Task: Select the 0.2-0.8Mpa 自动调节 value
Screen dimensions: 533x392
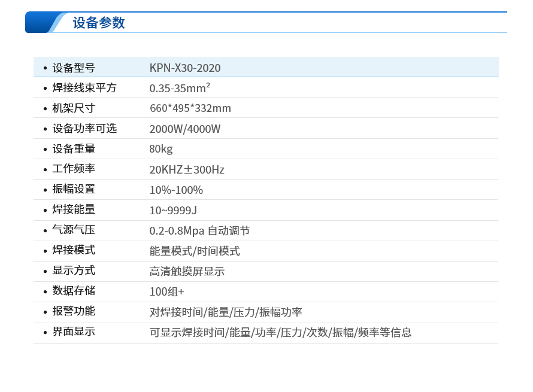Action: click(199, 230)
